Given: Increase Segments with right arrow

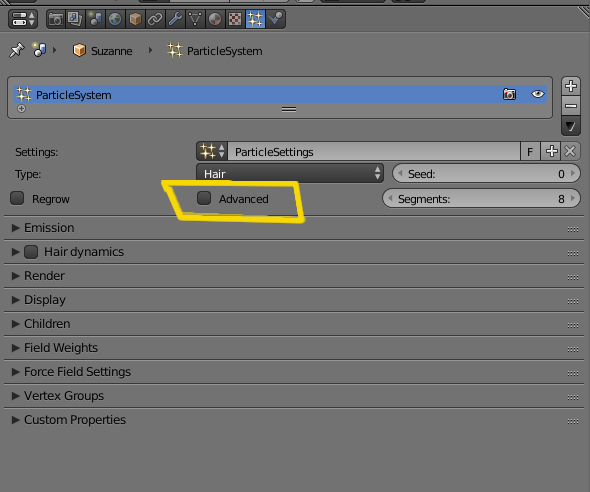Looking at the screenshot, I should pos(573,198).
